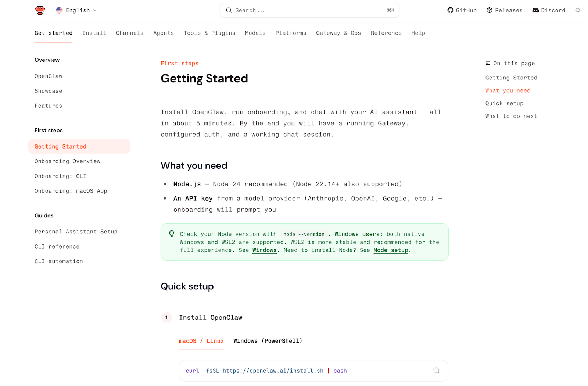Open the Releases page link
588x386 pixels.
pos(504,10)
